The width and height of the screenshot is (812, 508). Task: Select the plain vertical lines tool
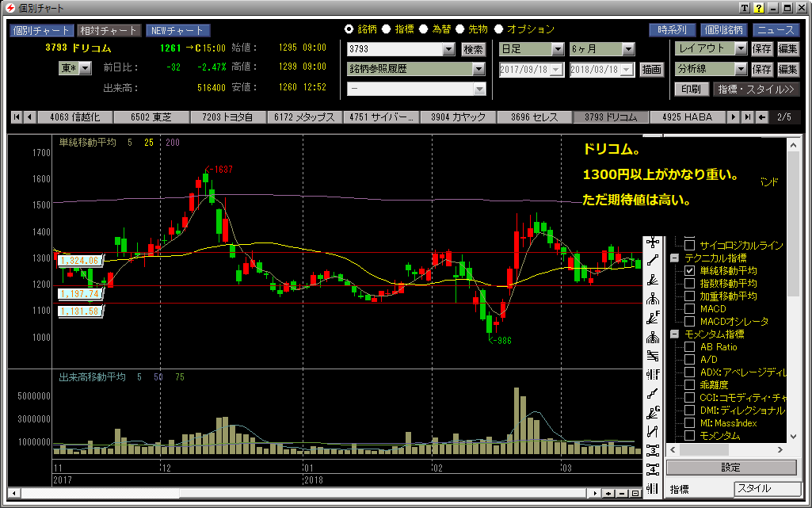pyautogui.click(x=653, y=488)
